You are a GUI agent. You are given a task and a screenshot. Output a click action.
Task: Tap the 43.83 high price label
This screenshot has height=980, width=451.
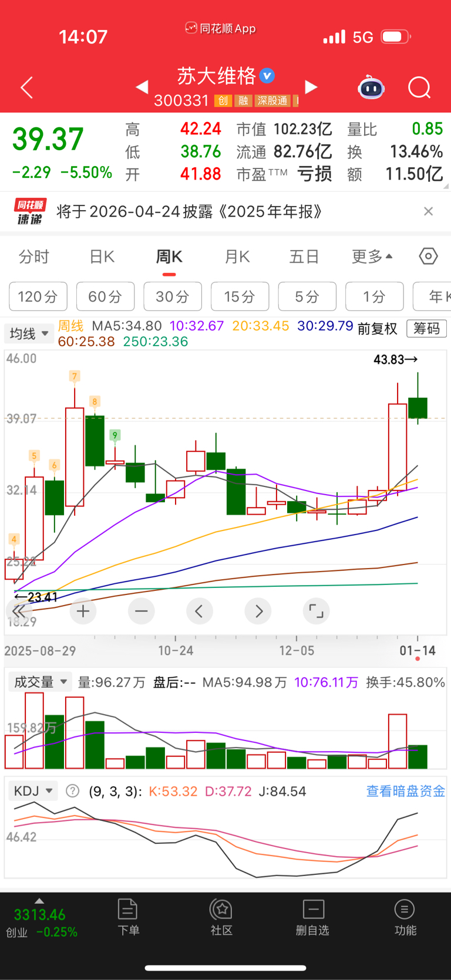pyautogui.click(x=396, y=359)
